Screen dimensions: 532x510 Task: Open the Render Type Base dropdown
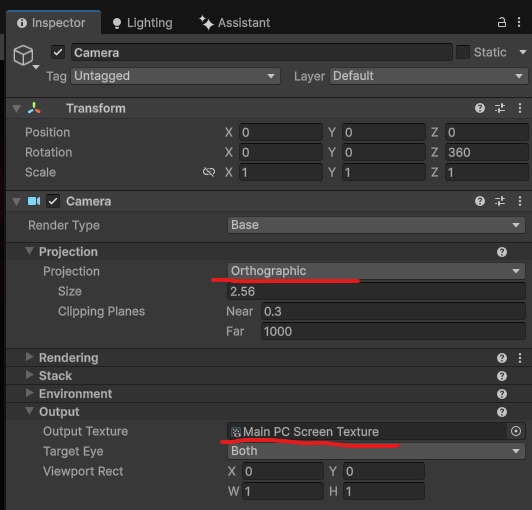pyautogui.click(x=376, y=225)
